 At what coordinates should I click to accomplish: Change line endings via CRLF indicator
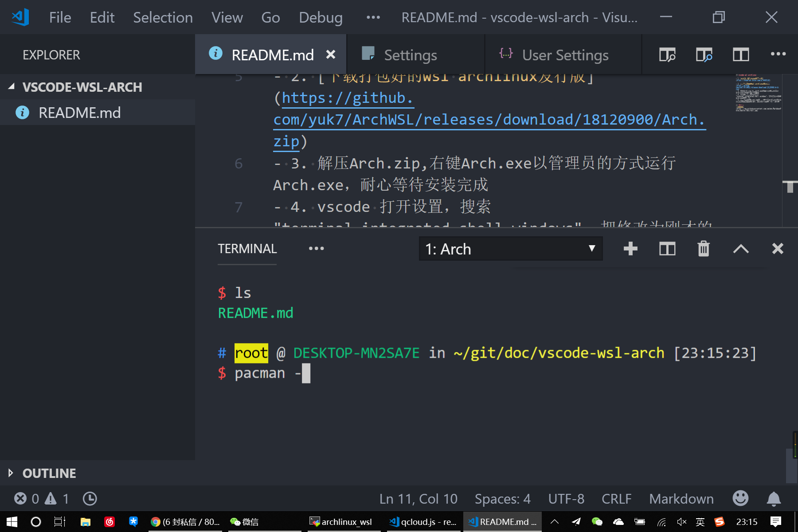pyautogui.click(x=616, y=499)
